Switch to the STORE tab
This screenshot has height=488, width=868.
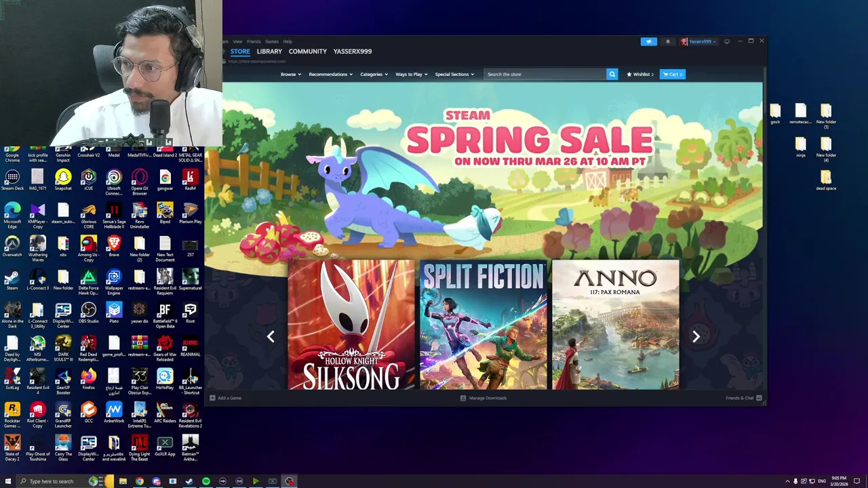tap(240, 52)
